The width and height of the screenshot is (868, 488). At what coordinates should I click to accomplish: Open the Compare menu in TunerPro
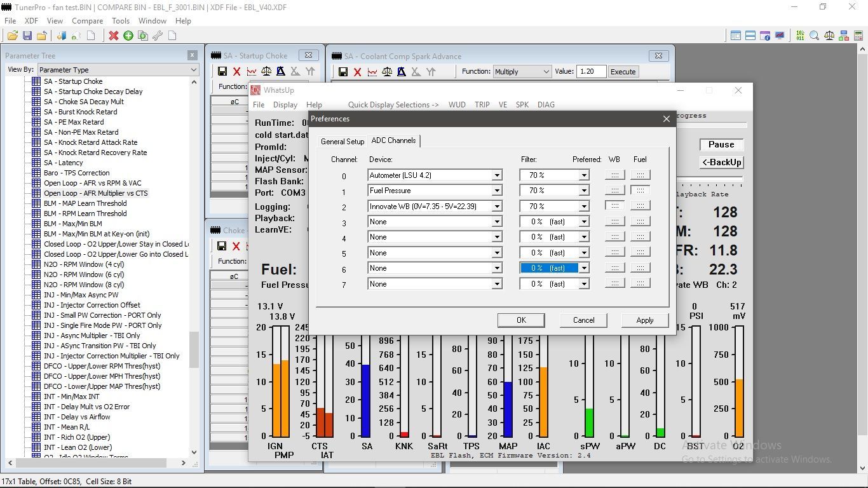click(x=87, y=21)
